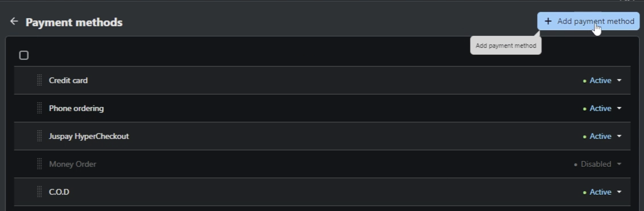The height and width of the screenshot is (211, 644).
Task: Click the Juspay HyperCheckout drag handle
Action: pyautogui.click(x=39, y=136)
